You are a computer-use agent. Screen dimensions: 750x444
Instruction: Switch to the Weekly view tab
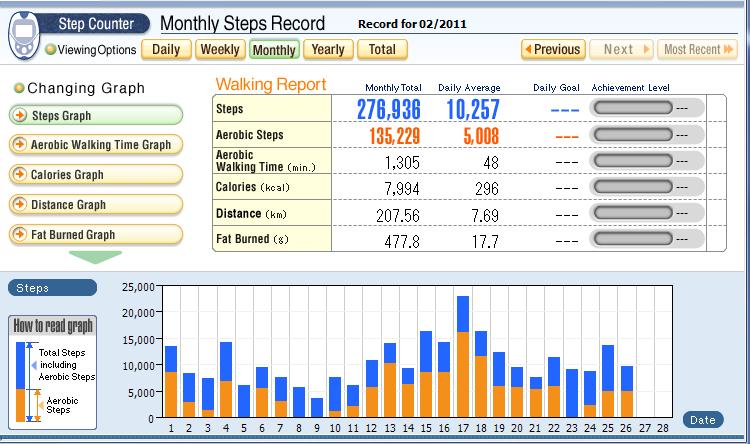pyautogui.click(x=219, y=49)
